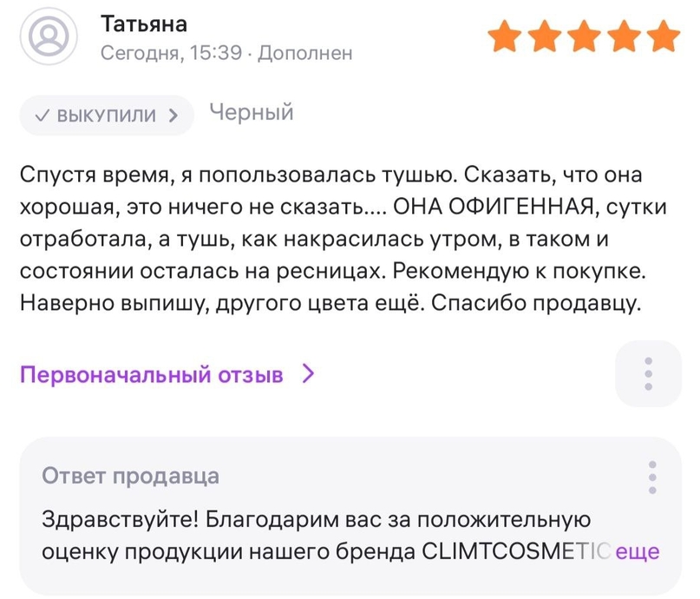The image size is (700, 599).
Task: Click the reviewer name Татьяна
Action: [x=144, y=23]
